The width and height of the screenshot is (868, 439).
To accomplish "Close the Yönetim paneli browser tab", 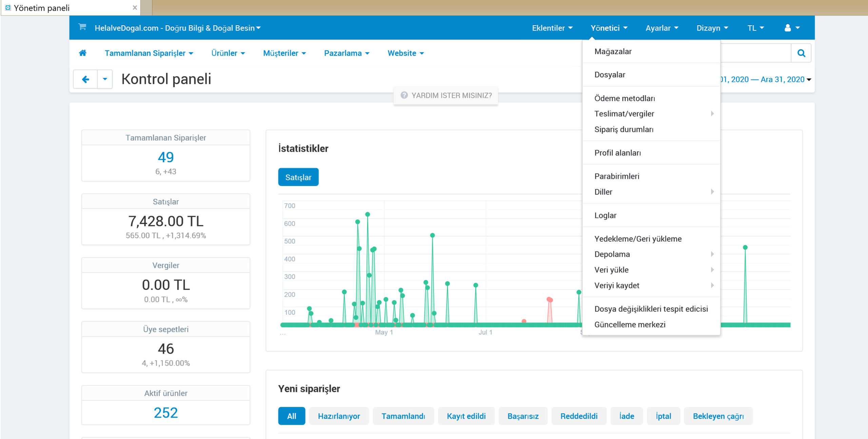I will click(135, 7).
